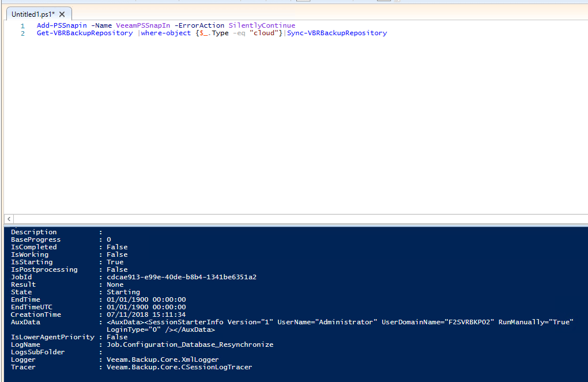Viewport: 588px width, 382px height.
Task: Click the horizontal scrollbar left arrow
Action: pyautogui.click(x=9, y=219)
